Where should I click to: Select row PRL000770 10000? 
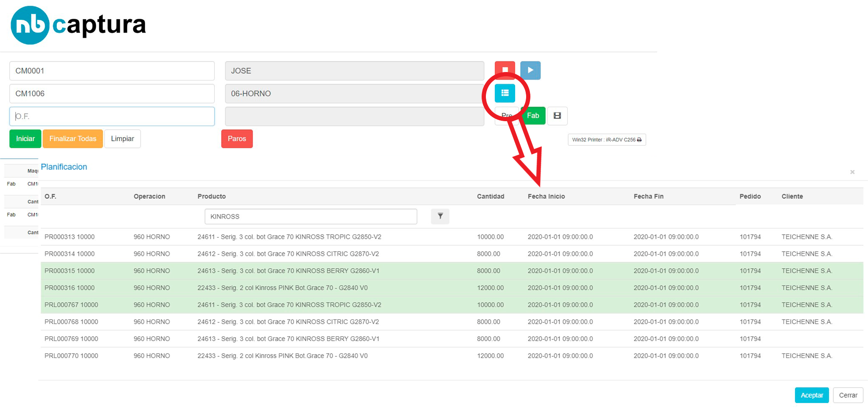[452, 355]
